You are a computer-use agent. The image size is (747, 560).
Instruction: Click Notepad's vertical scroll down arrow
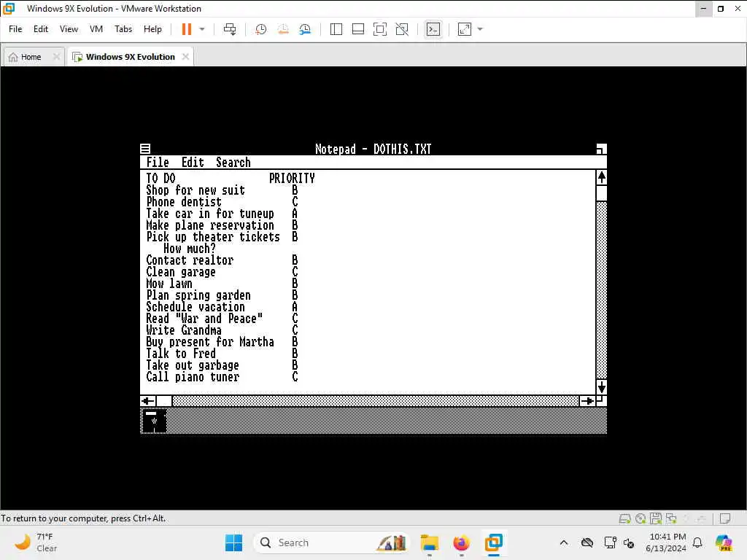pos(601,386)
